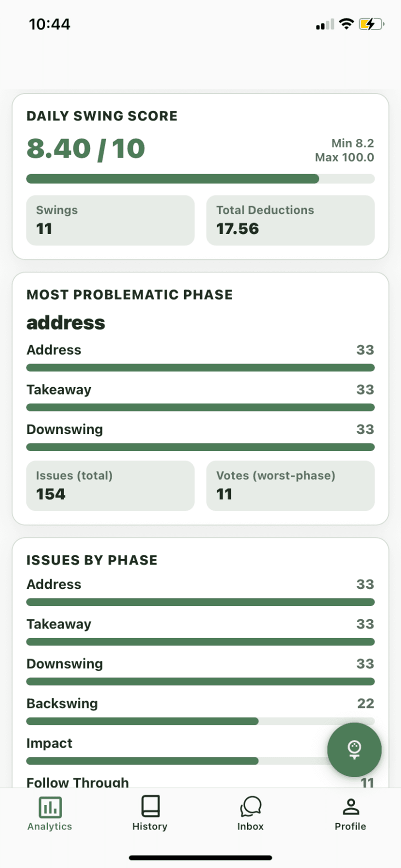
Task: Tap the golf ball quick-action button
Action: click(354, 749)
